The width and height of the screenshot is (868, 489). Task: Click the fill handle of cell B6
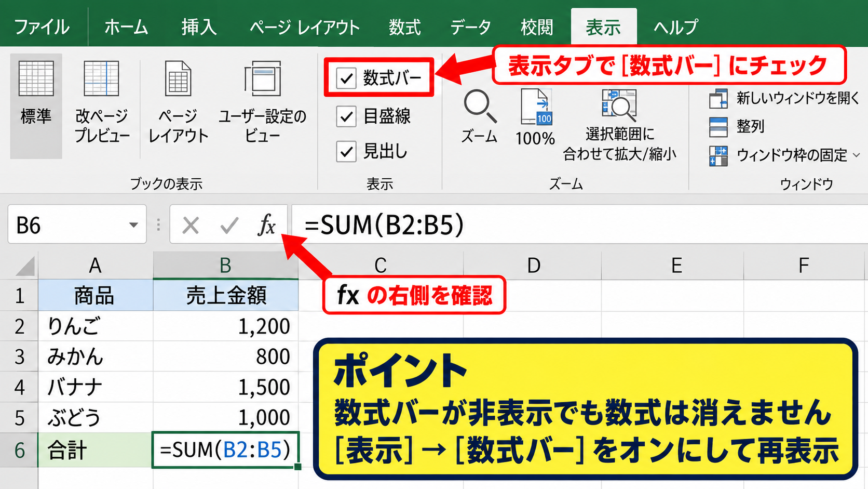[297, 467]
